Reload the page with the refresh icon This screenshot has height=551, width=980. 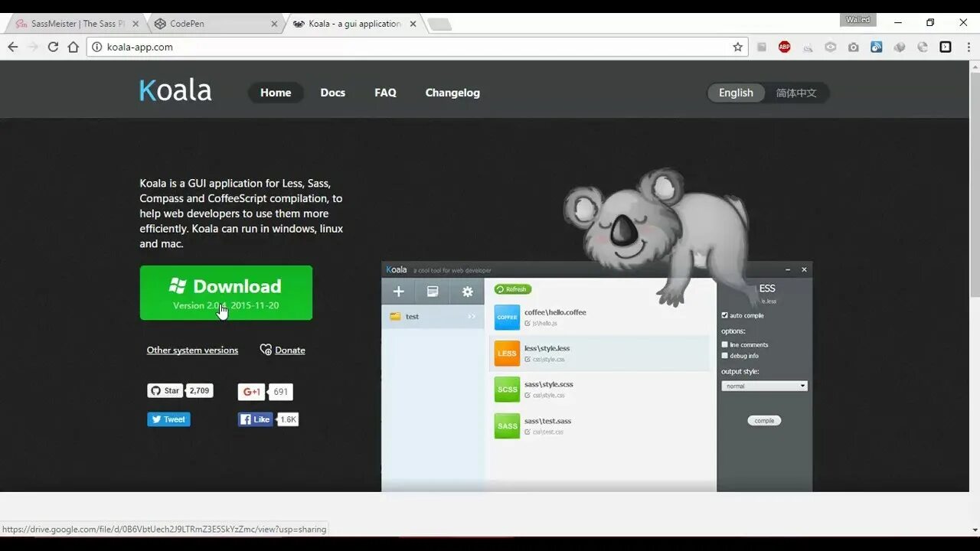tap(53, 47)
